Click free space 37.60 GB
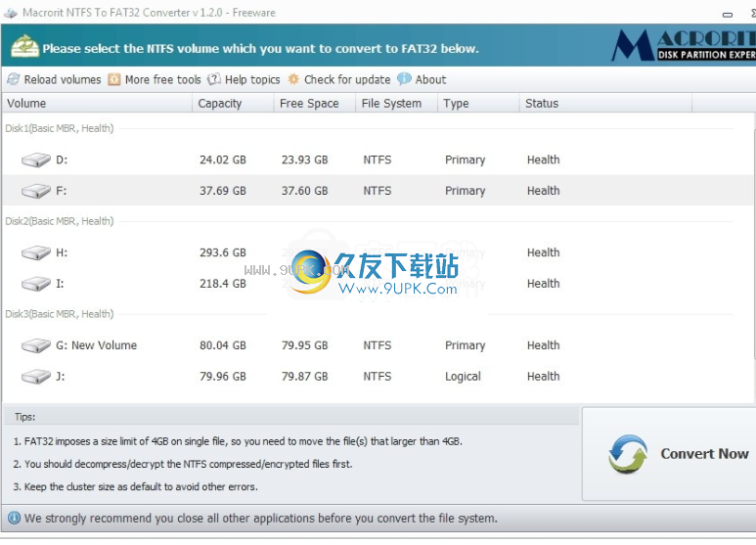 click(305, 191)
